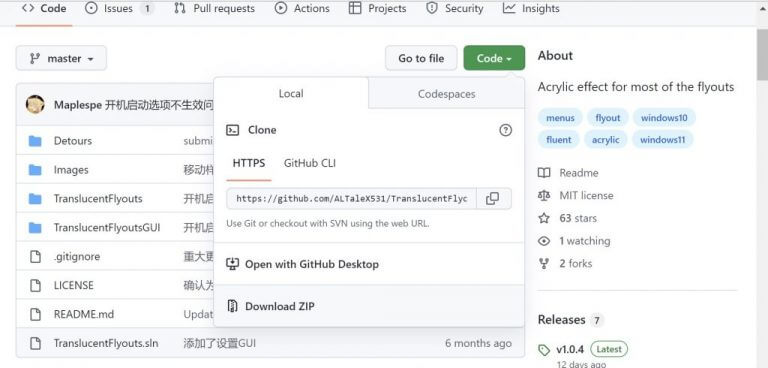Open the 1 watching link
The image size is (768, 368).
pyautogui.click(x=585, y=241)
